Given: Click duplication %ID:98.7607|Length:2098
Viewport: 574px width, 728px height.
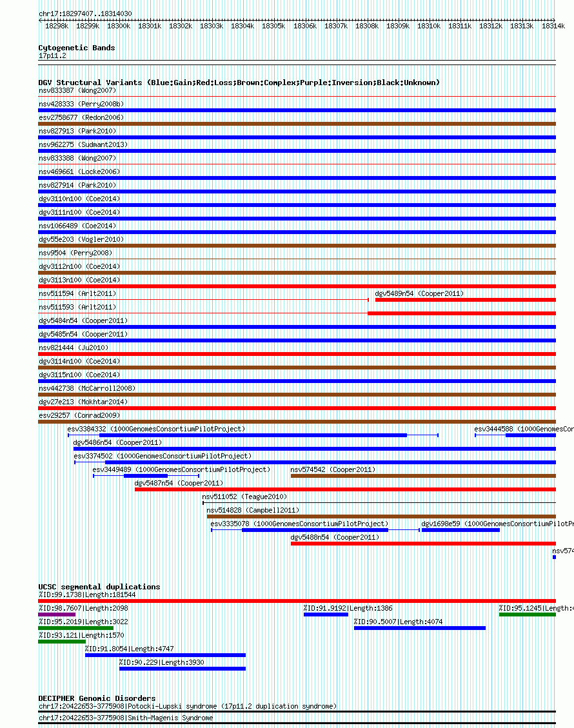Looking at the screenshot, I should tap(83, 608).
